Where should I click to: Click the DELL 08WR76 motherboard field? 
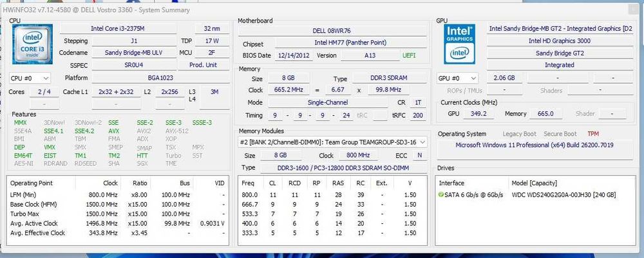[x=332, y=31]
